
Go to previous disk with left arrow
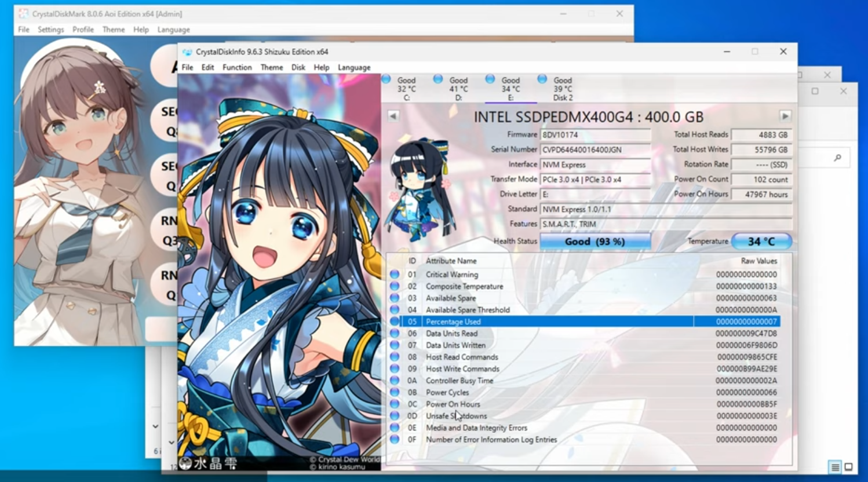(393, 116)
